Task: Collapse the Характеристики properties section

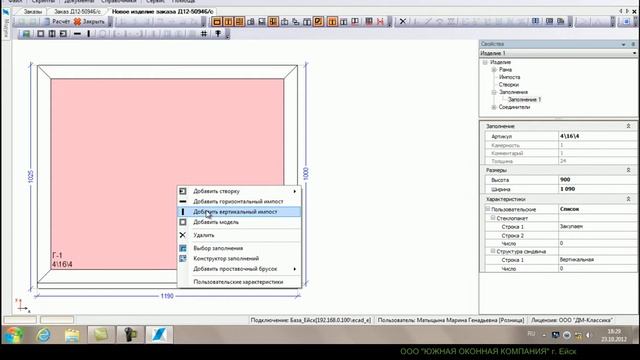Action: coord(629,199)
